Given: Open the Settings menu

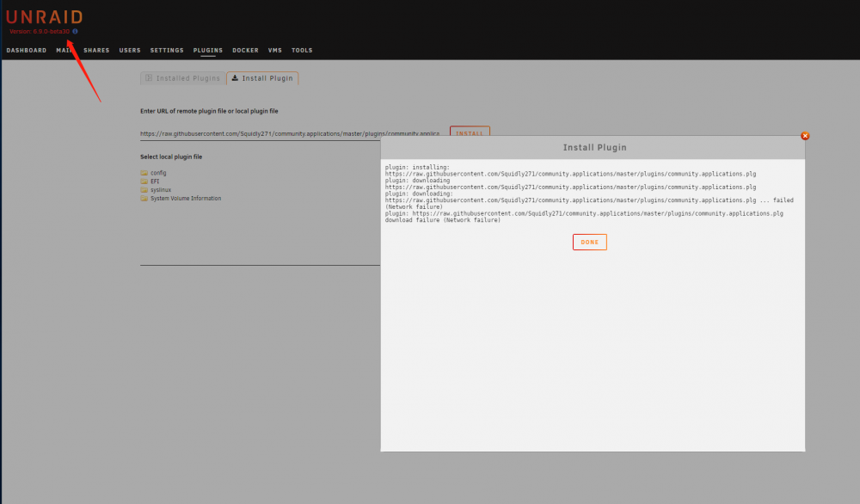Looking at the screenshot, I should click(x=168, y=51).
